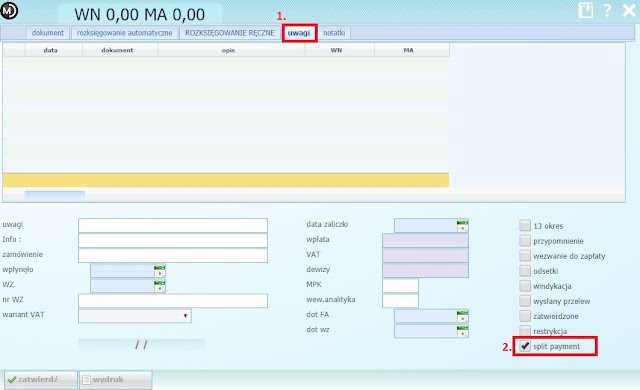Viewport: 640px width, 390px height.
Task: Focus the wew.analityka field
Action: point(400,301)
